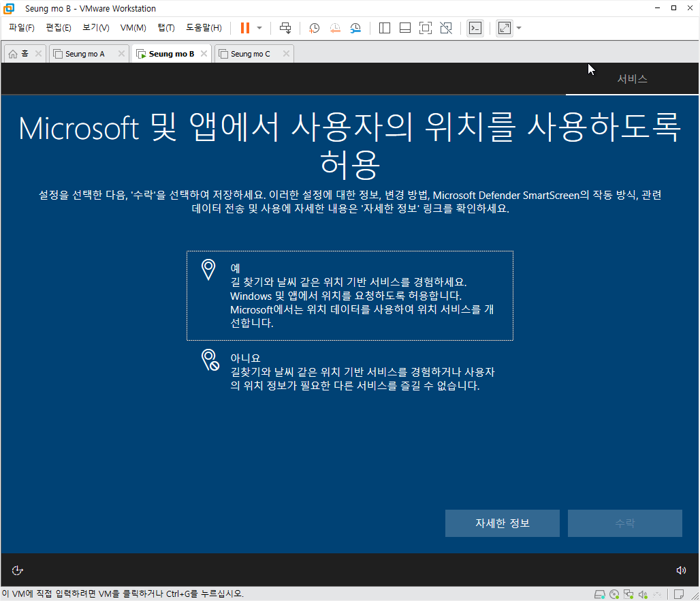Screen dimensions: 700x601
Task: Open the 탭(T) menu
Action: point(165,28)
